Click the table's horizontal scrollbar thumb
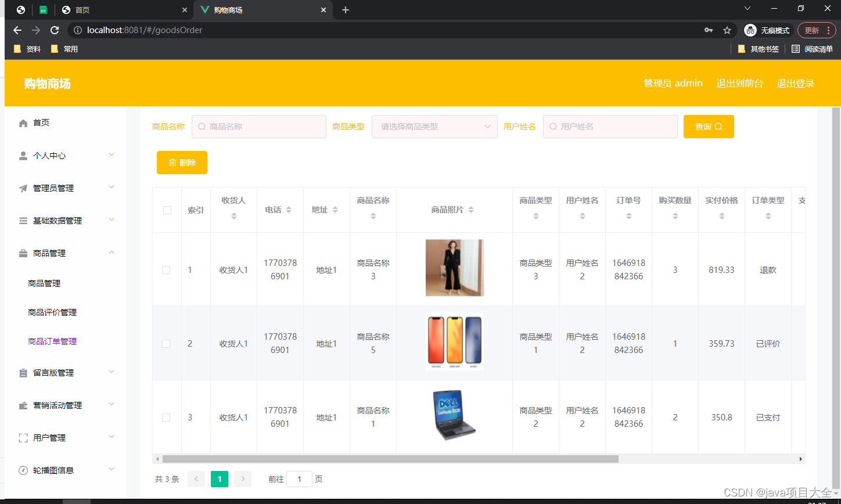This screenshot has height=504, width=841. [x=390, y=459]
